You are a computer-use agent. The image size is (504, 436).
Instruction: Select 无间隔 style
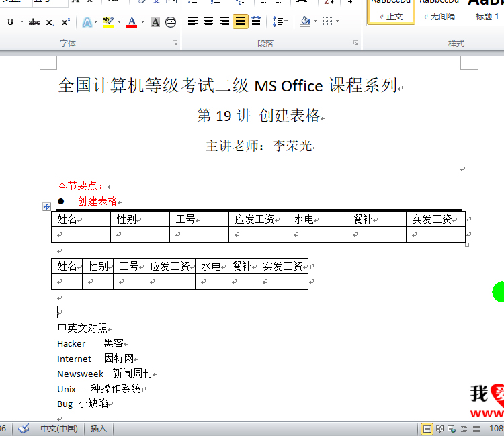[x=439, y=12]
